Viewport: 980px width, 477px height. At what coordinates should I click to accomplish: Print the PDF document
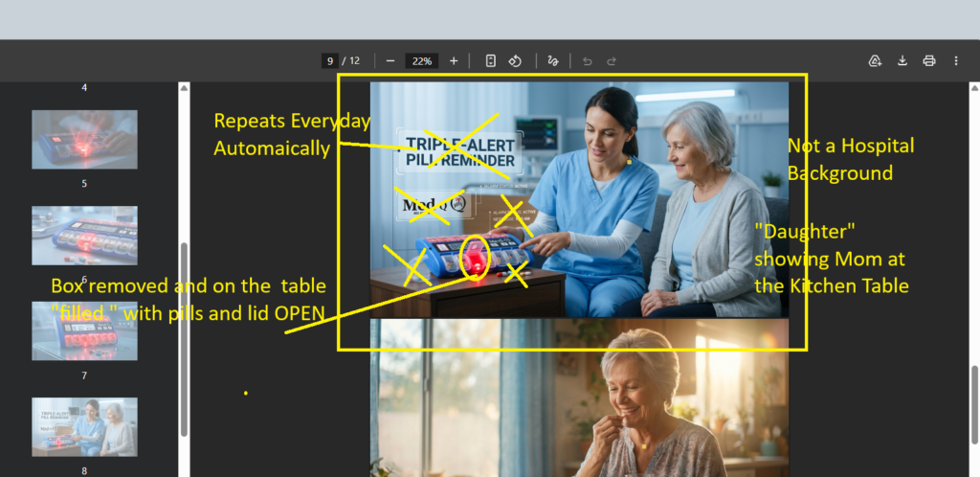[x=929, y=60]
